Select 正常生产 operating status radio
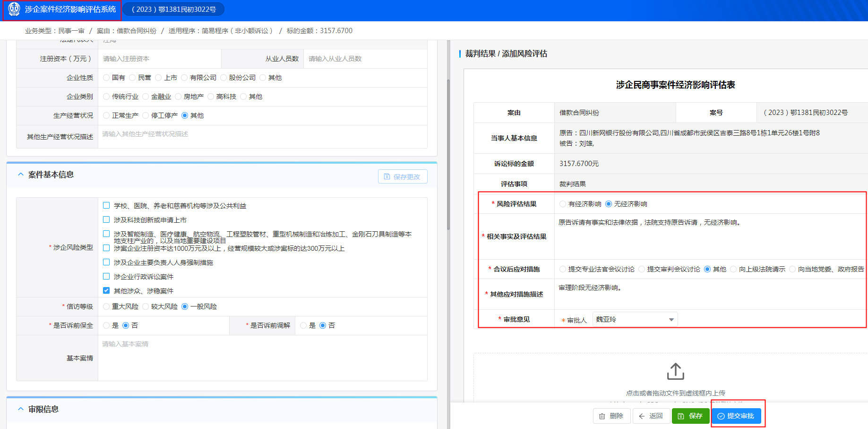 (x=106, y=115)
